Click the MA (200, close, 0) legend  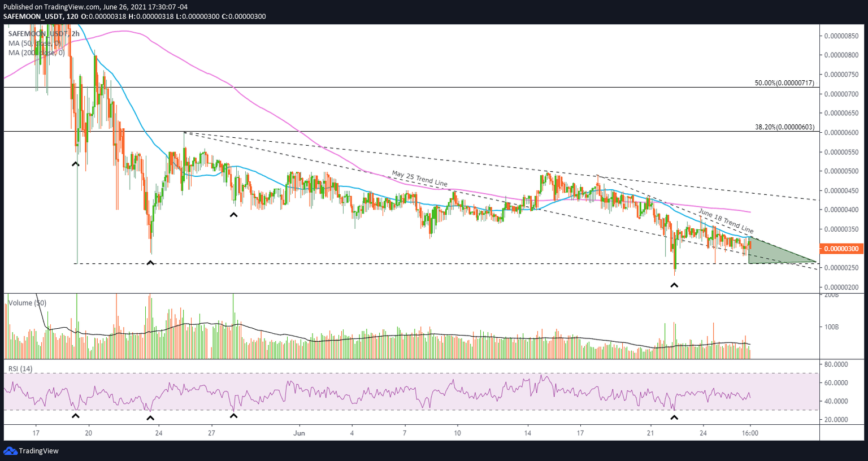[x=36, y=53]
